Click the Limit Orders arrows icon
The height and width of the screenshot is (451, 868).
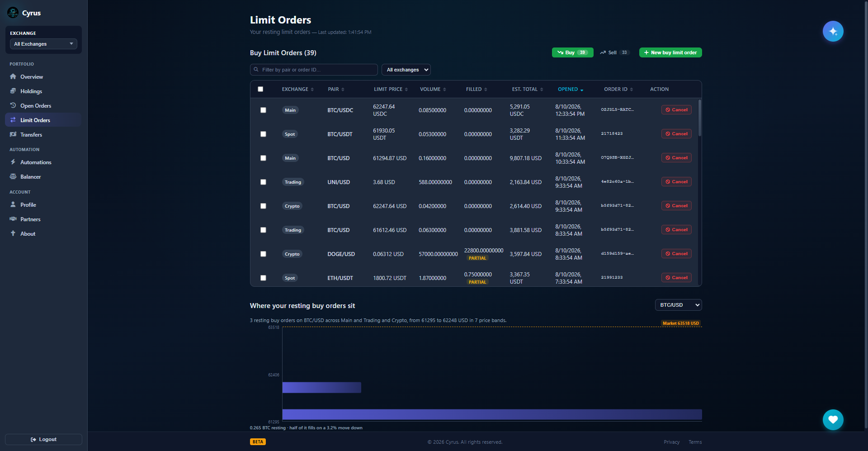13,120
